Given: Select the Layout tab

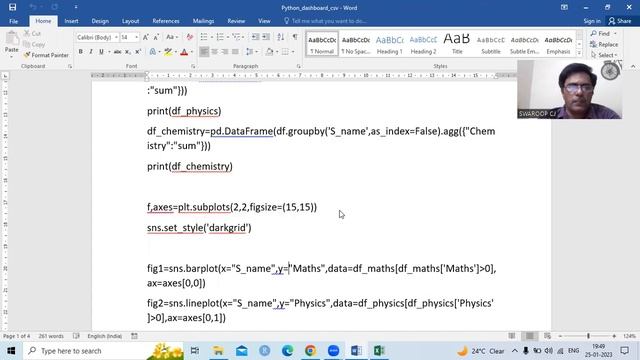Looking at the screenshot, I should (131, 21).
